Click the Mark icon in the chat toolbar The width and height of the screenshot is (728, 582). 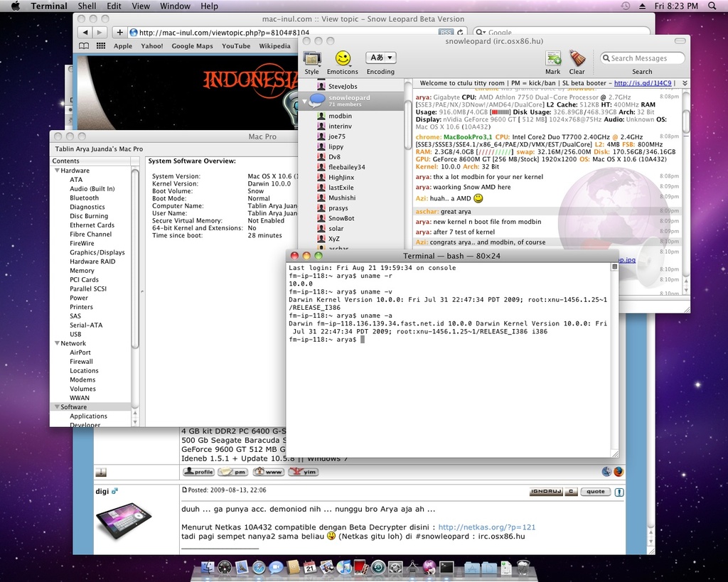click(553, 59)
